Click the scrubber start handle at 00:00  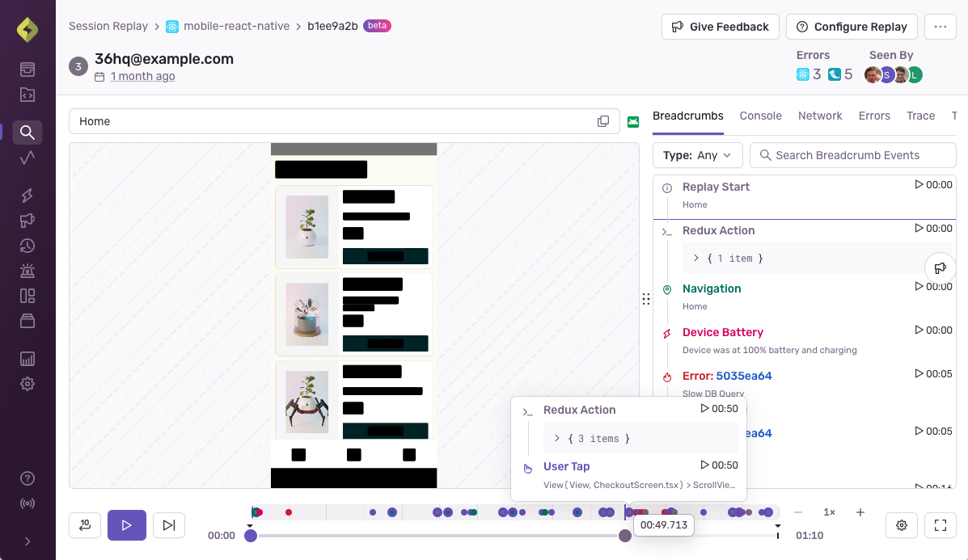coord(251,535)
